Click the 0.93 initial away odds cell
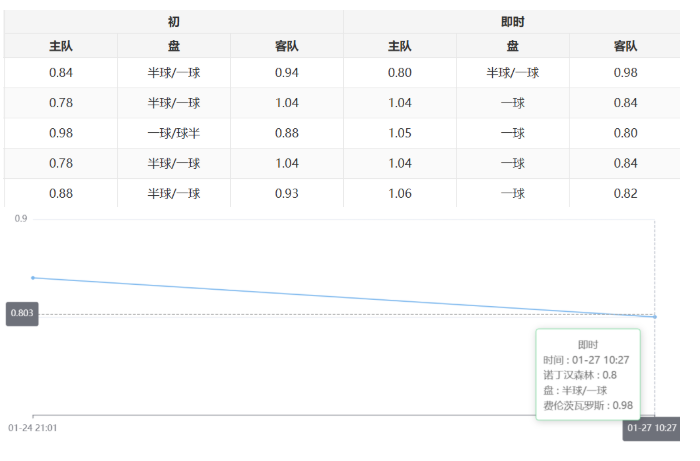Viewport: 700px width, 461px height. (x=286, y=193)
